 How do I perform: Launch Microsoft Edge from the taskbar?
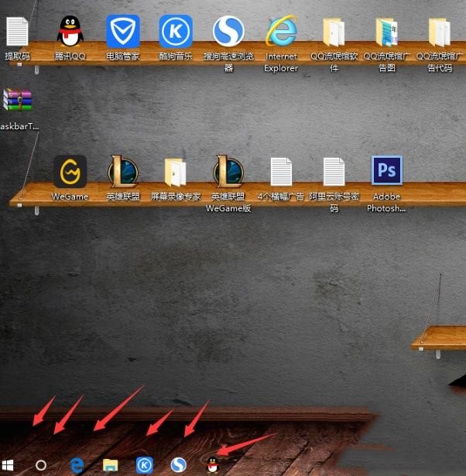(x=77, y=465)
